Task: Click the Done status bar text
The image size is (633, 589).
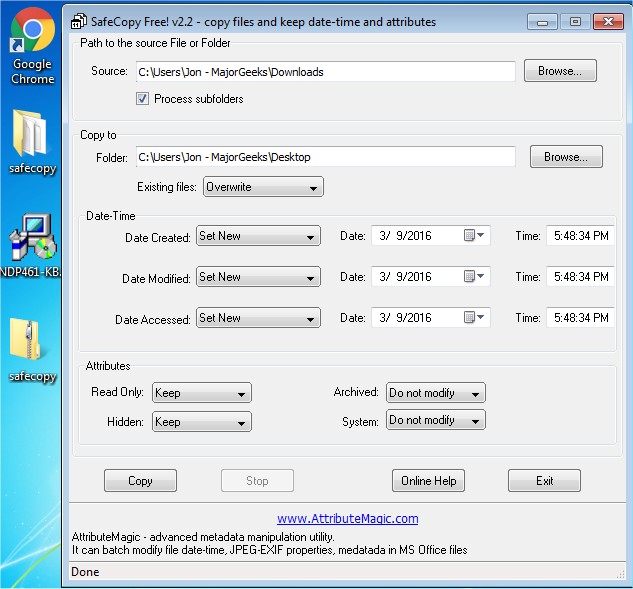Action: (x=85, y=572)
